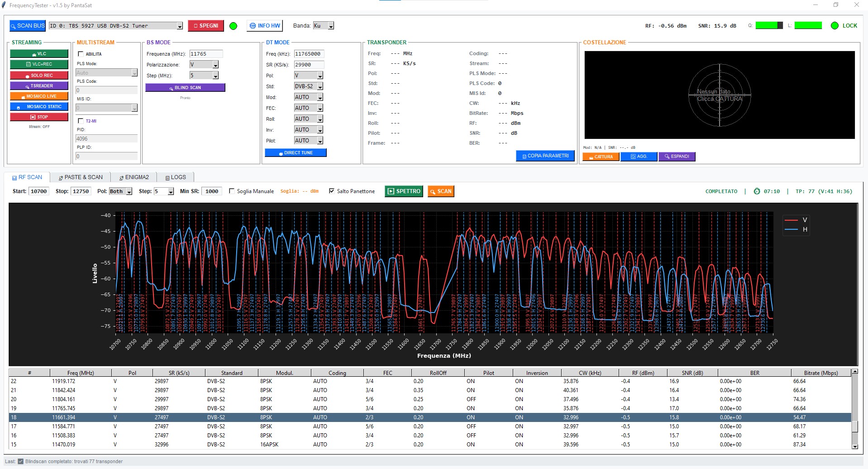Select transponder row 11919.172
This screenshot has height=469, width=868.
[430, 381]
